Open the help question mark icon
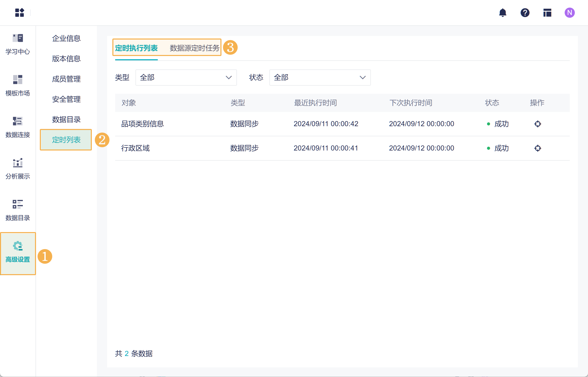 click(x=525, y=13)
